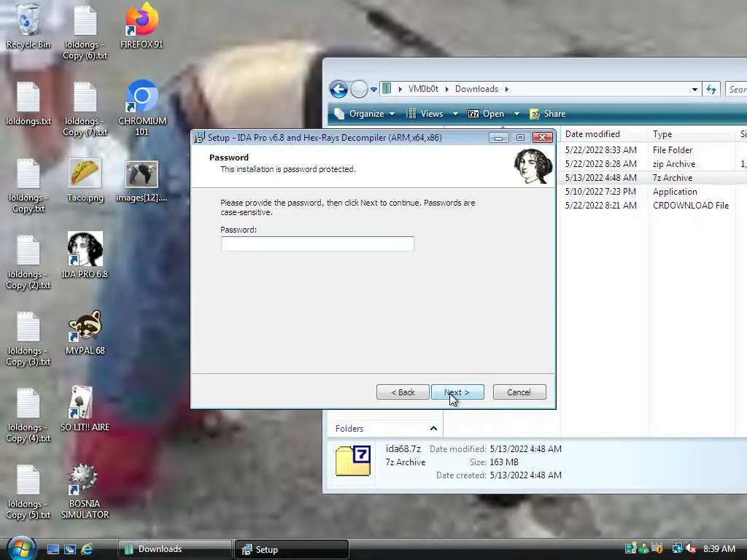
Task: Select loldongs - Copy (7).txt desktop file
Action: point(85,109)
